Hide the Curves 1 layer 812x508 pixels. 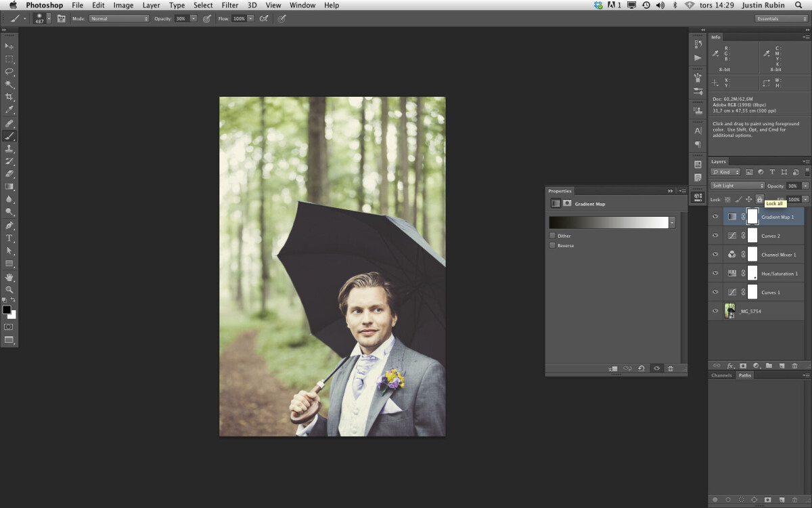[715, 293]
